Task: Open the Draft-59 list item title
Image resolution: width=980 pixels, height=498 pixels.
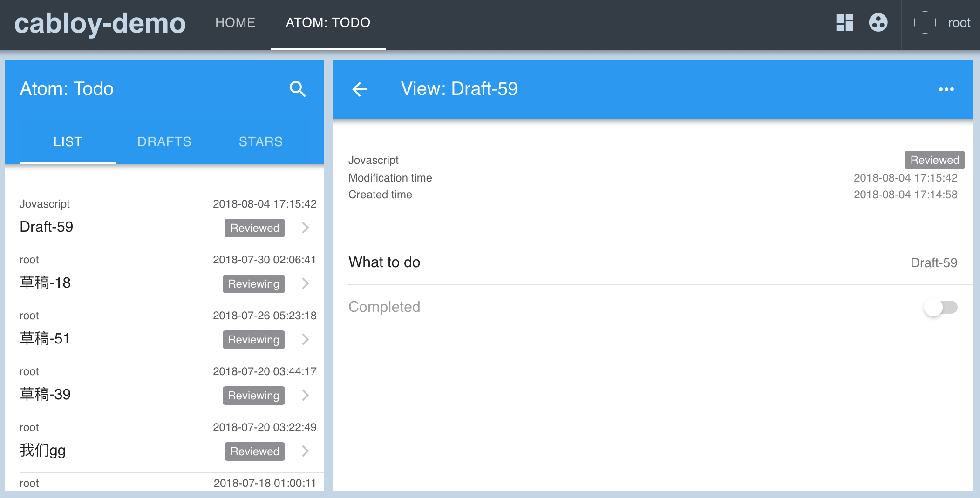Action: point(47,227)
